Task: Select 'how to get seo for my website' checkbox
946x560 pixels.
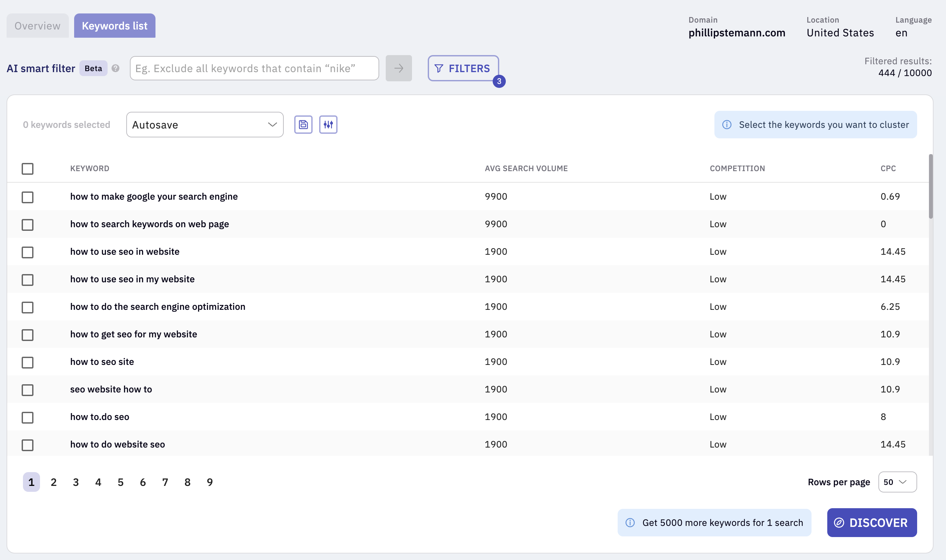Action: [28, 335]
